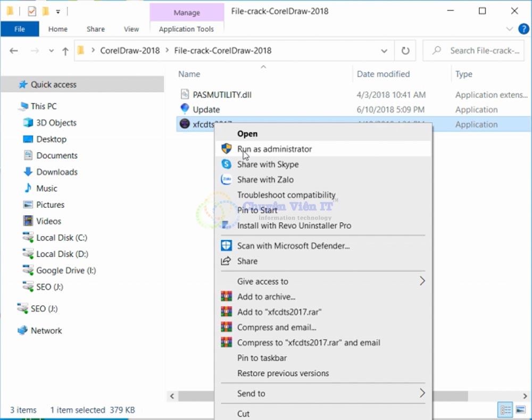
Task: Expand the Give access to submenu
Action: pos(323,281)
